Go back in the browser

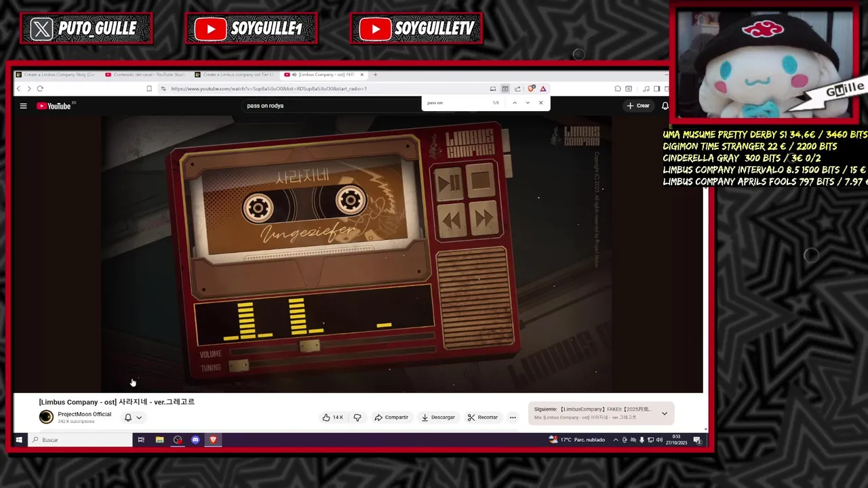pyautogui.click(x=18, y=89)
